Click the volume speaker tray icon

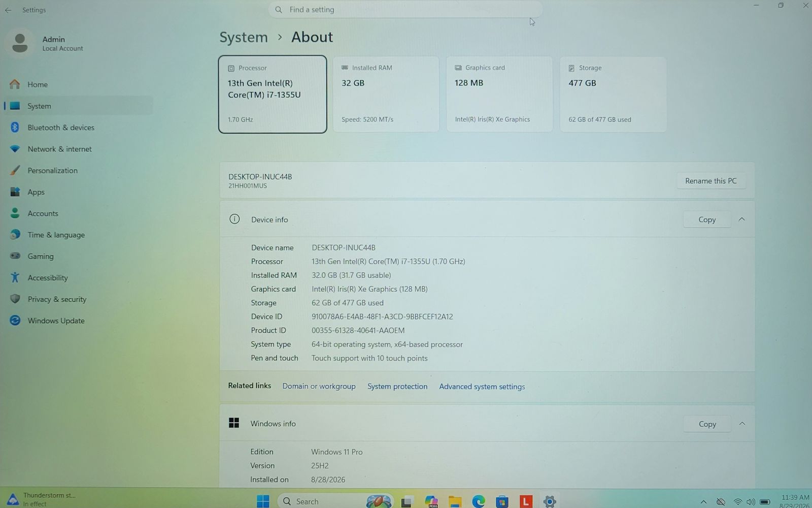point(751,502)
